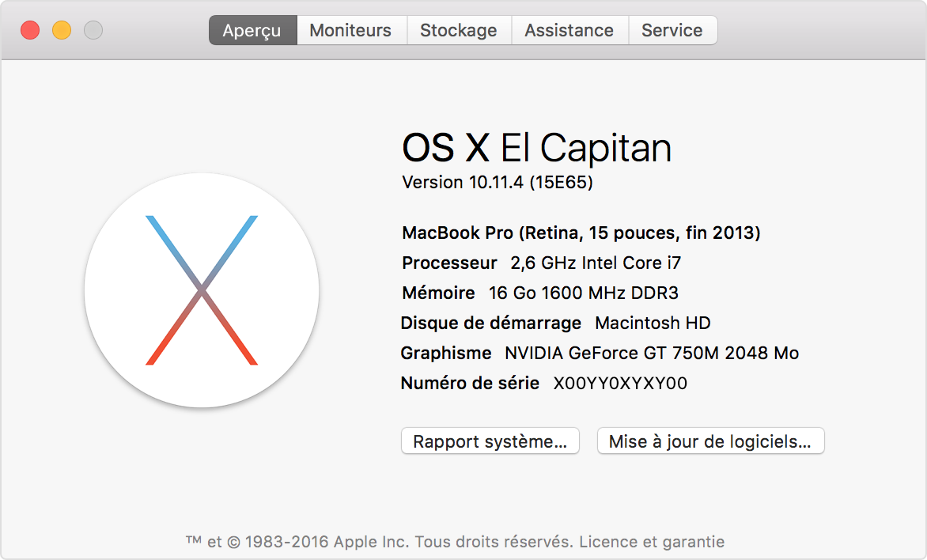
Task: Return to the Aperçu tab
Action: tap(252, 30)
